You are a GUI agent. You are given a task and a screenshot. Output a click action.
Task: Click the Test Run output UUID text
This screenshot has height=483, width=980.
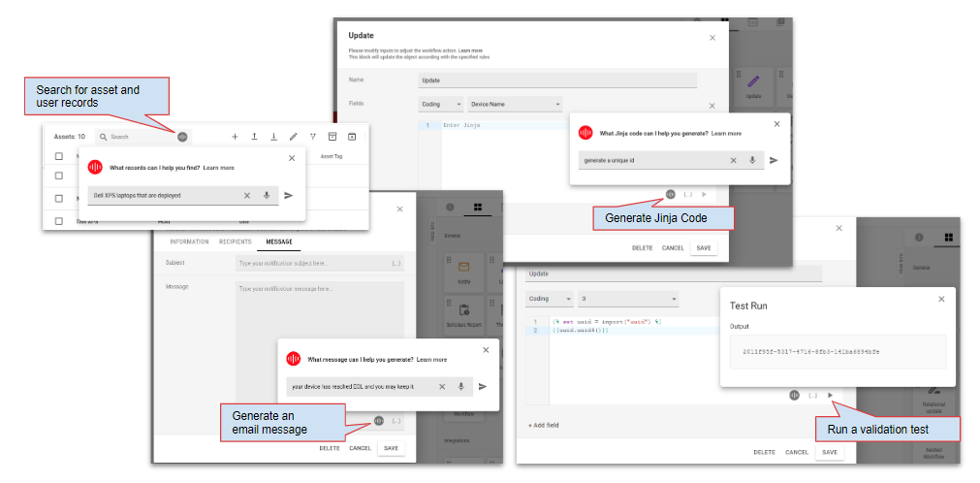(811, 352)
